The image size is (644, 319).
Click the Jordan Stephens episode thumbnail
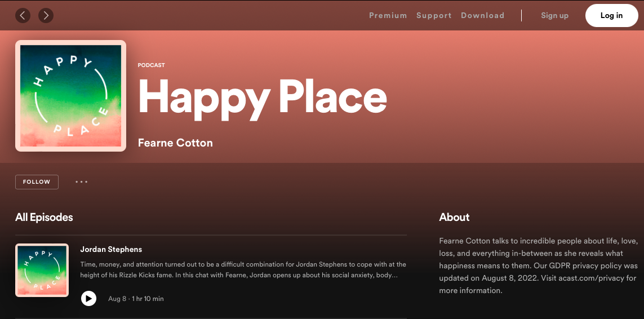pos(42,270)
